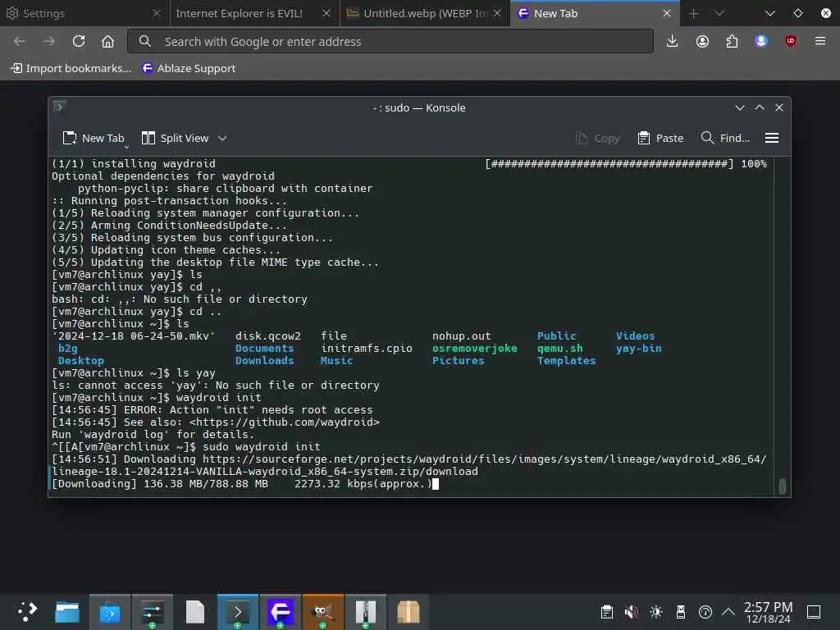
Task: Click the 'Downloads' directory name in terminal
Action: (265, 361)
